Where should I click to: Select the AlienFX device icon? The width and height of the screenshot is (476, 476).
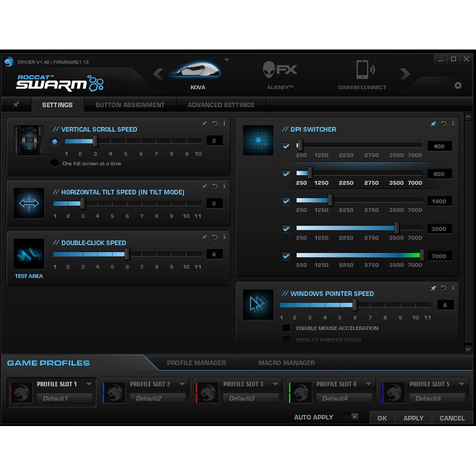[280, 70]
